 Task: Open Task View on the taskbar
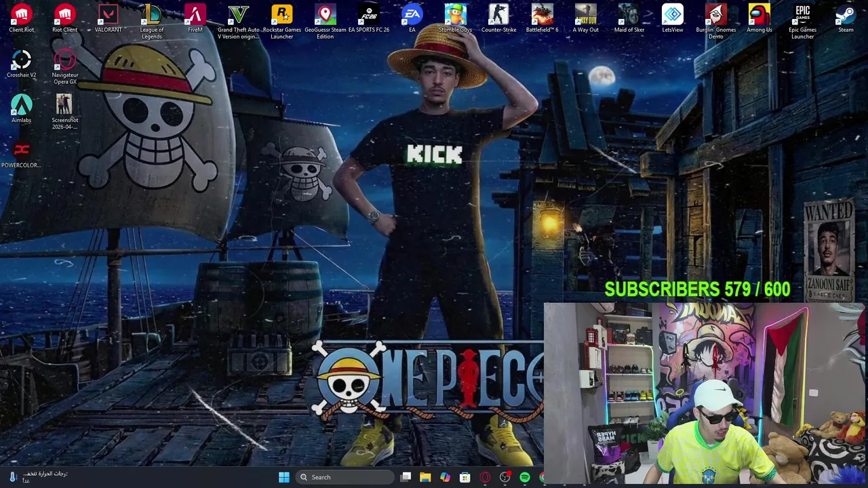(x=406, y=477)
